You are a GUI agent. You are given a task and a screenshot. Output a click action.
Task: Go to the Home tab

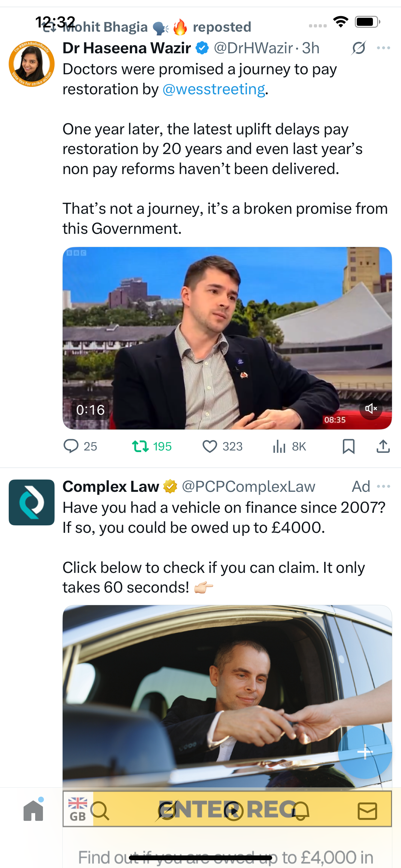(x=33, y=810)
